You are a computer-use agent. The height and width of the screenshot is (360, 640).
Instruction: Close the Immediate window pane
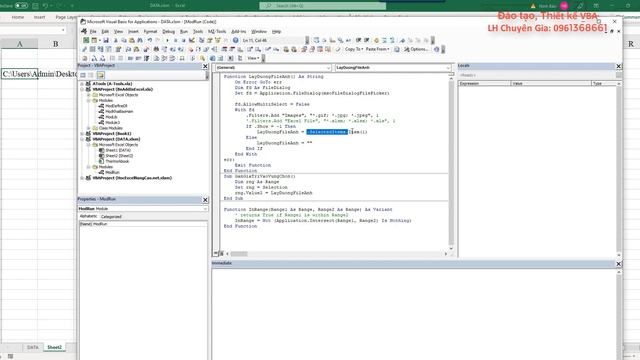pyautogui.click(x=618, y=264)
